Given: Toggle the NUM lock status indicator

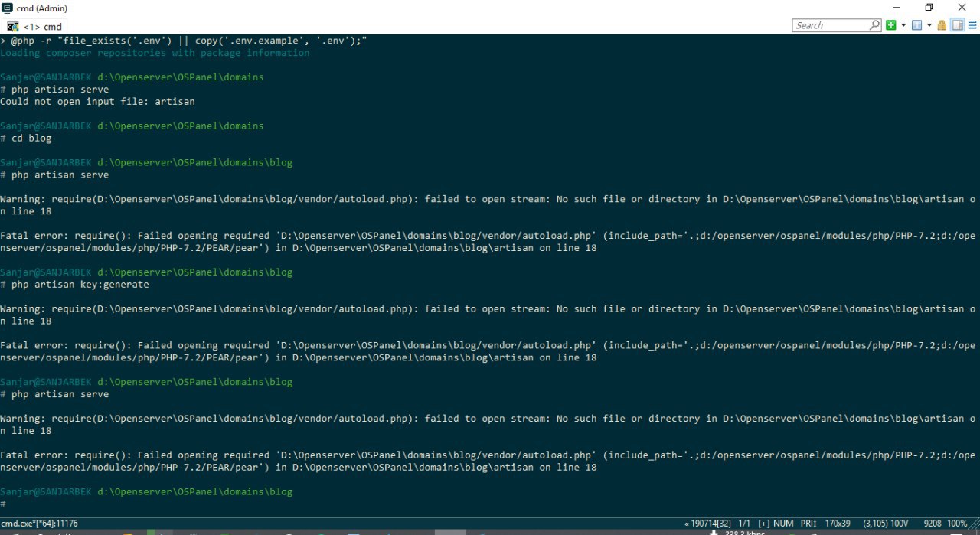Looking at the screenshot, I should point(783,524).
